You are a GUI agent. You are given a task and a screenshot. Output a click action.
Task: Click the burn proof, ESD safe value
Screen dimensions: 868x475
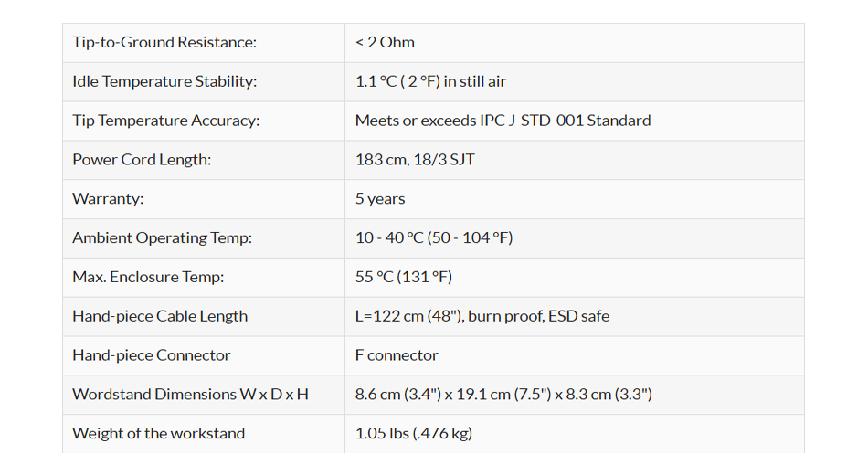[x=538, y=316]
